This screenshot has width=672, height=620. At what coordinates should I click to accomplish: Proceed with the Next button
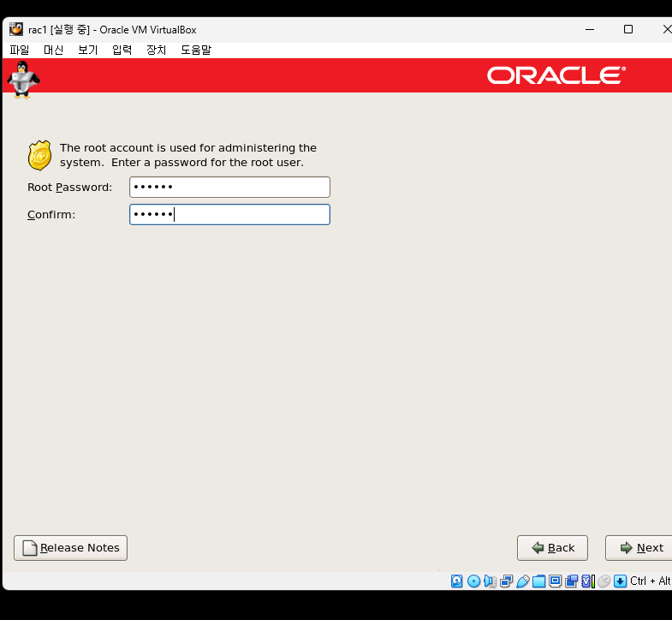pos(639,548)
